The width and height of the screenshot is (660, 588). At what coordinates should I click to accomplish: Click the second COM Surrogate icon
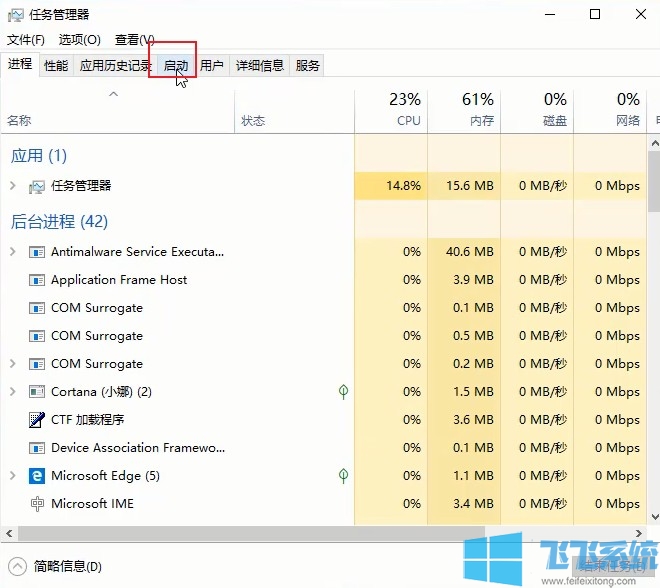[37, 336]
